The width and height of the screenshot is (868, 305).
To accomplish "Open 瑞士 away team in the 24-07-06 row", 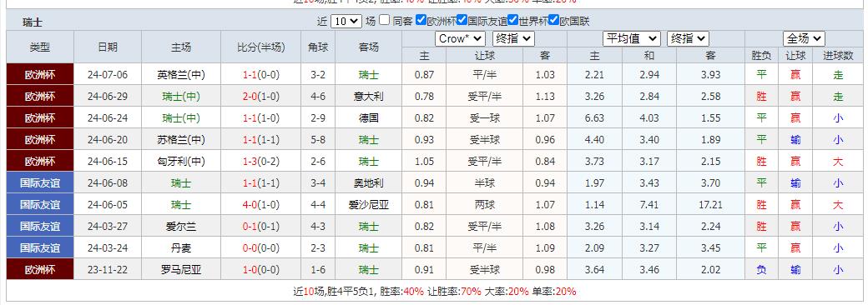I will tap(368, 75).
